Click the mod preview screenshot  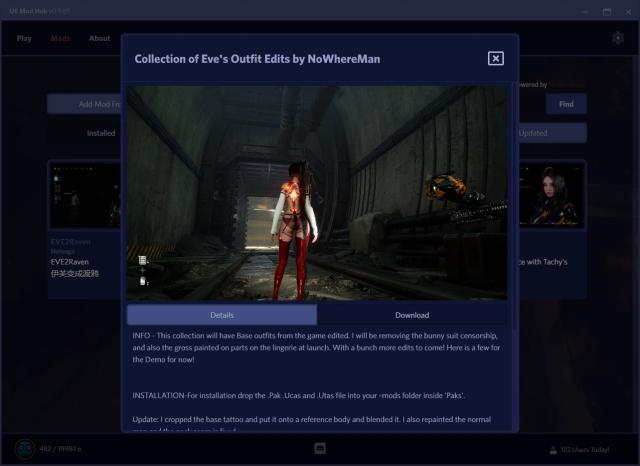317,193
